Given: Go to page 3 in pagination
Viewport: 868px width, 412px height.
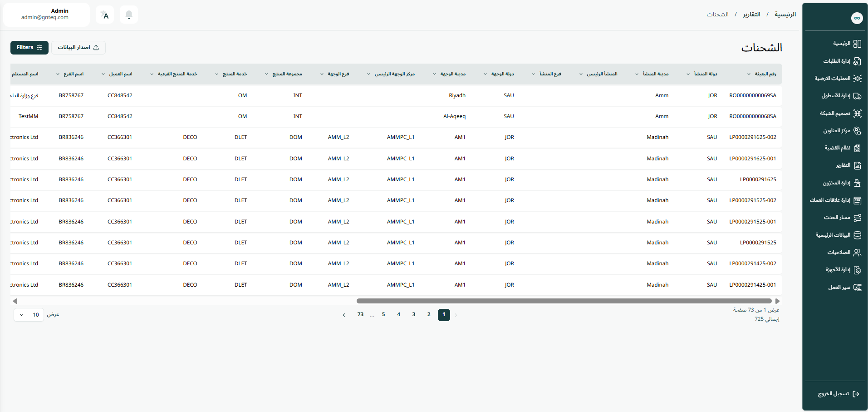Looking at the screenshot, I should pyautogui.click(x=413, y=315).
